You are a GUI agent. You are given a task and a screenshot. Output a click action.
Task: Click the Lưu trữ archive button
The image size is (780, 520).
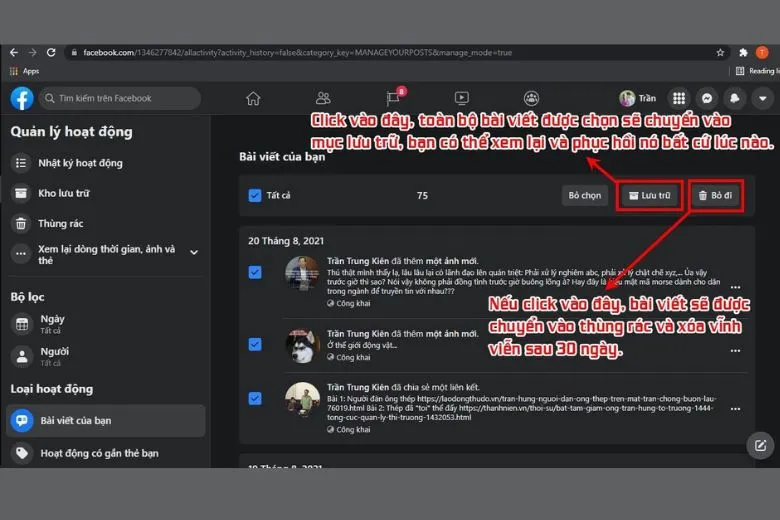650,195
